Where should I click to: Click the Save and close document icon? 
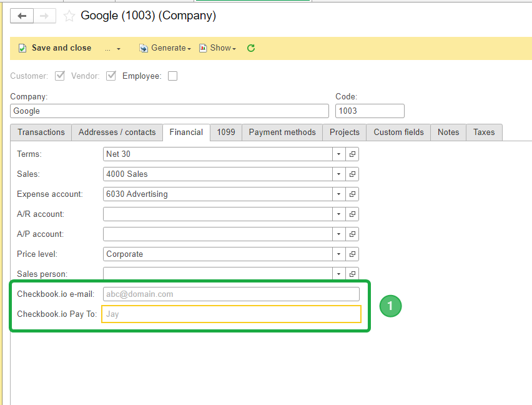[x=22, y=48]
